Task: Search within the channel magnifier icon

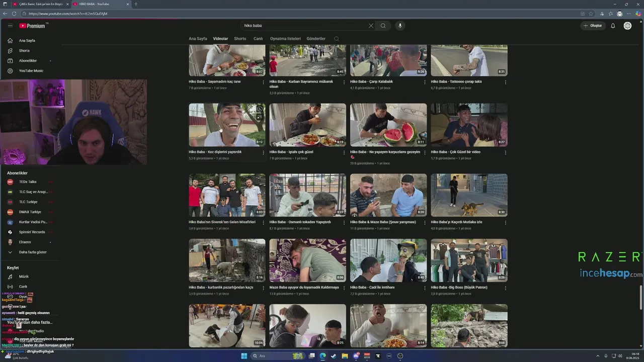Action: 337,39
